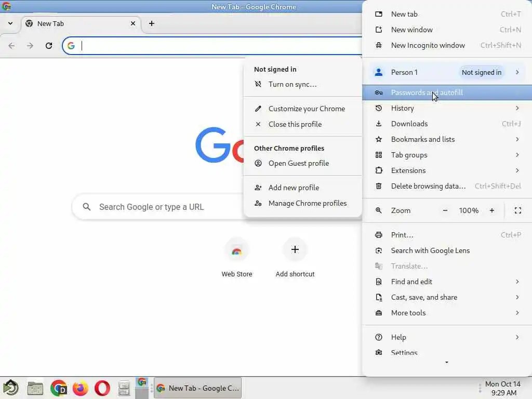Expand the Extensions submenu arrow

pos(517,170)
